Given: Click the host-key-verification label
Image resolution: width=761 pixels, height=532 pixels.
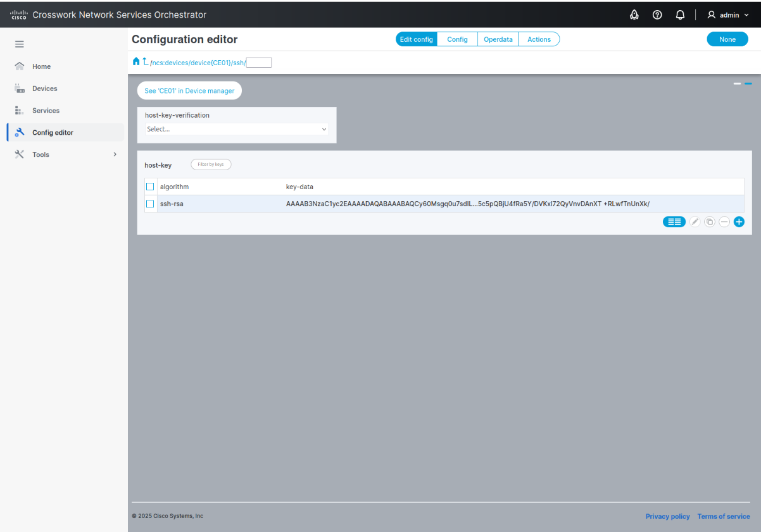Looking at the screenshot, I should (x=177, y=115).
